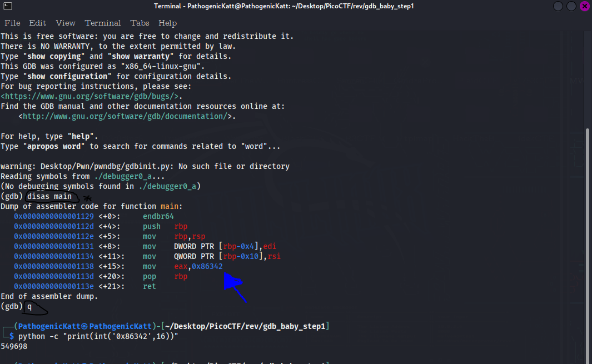Open the Edit menu
Viewport: 592px width, 364px height.
tap(38, 23)
